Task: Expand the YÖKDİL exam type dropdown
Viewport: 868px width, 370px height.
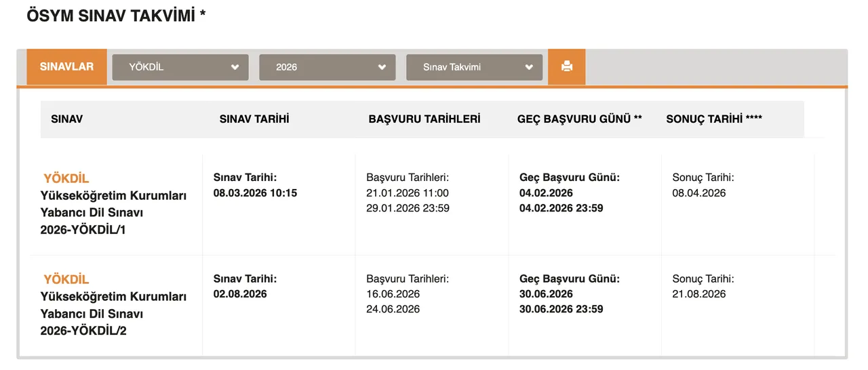Action: click(x=180, y=67)
